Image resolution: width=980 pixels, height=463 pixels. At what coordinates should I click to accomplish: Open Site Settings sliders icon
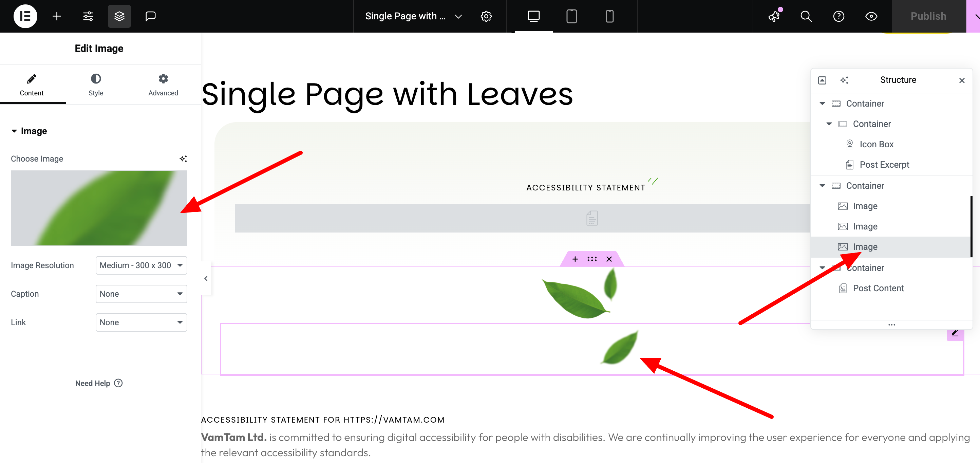pos(88,16)
